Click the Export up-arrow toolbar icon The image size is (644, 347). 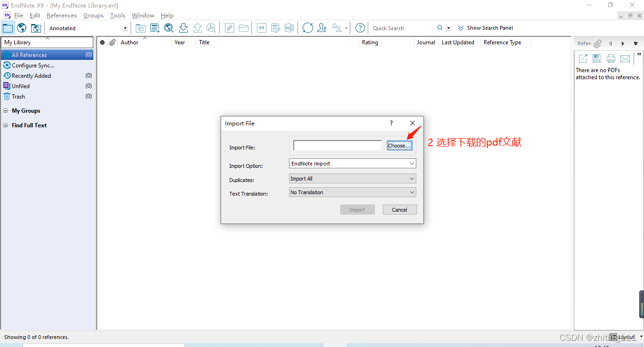pyautogui.click(x=198, y=28)
